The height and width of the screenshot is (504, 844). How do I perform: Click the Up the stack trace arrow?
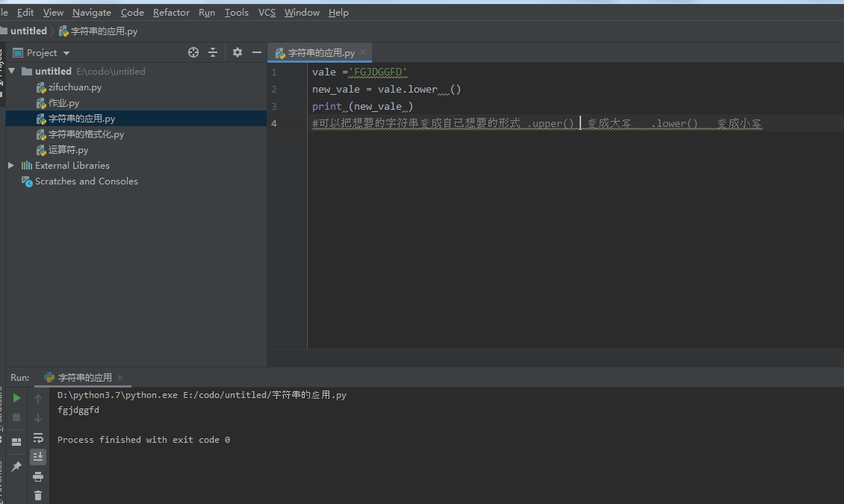[x=37, y=399]
